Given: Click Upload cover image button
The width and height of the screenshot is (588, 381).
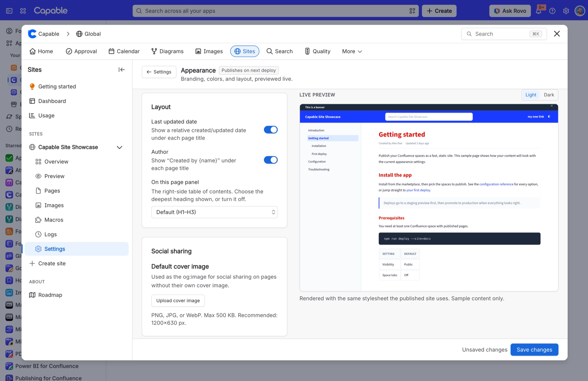Looking at the screenshot, I should click(178, 301).
